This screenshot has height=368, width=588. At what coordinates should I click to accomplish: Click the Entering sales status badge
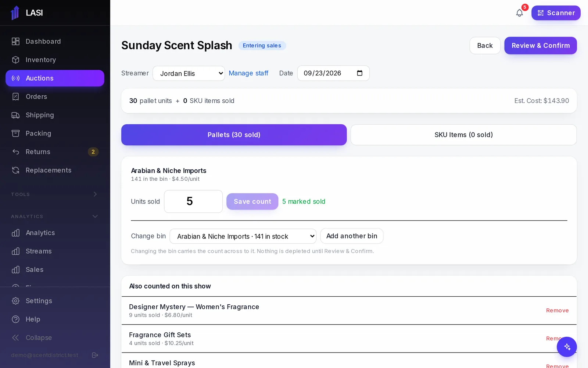tap(262, 46)
